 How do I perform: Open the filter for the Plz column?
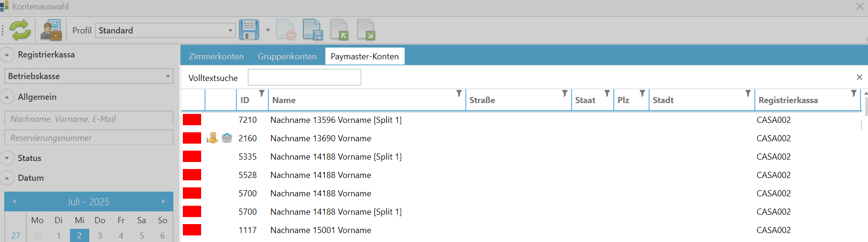point(642,94)
